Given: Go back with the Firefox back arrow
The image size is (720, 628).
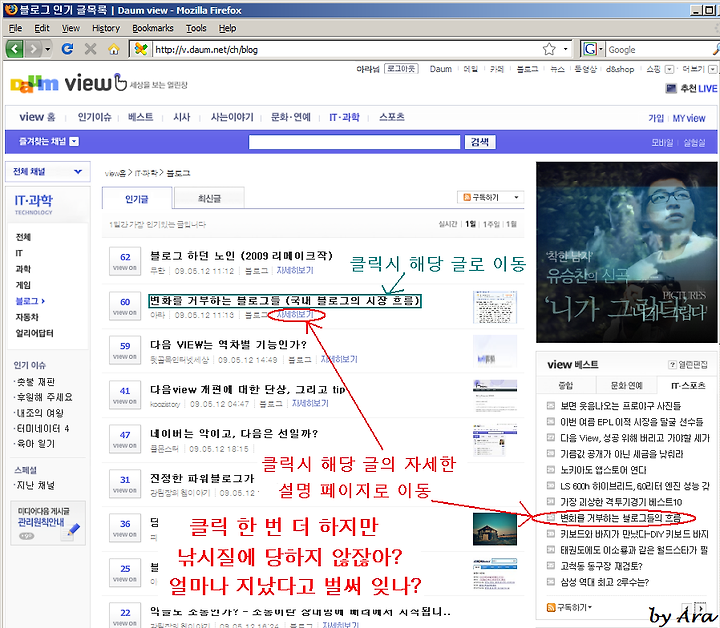Looking at the screenshot, I should [x=14, y=49].
